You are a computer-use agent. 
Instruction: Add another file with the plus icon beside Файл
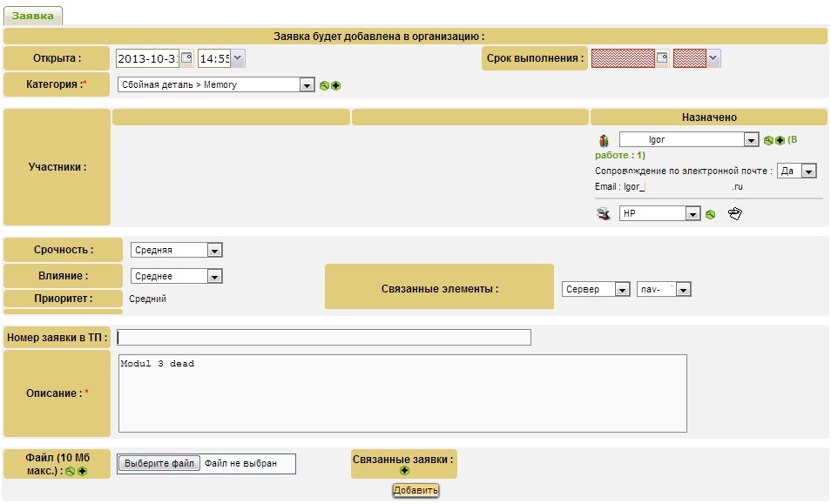coord(82,471)
